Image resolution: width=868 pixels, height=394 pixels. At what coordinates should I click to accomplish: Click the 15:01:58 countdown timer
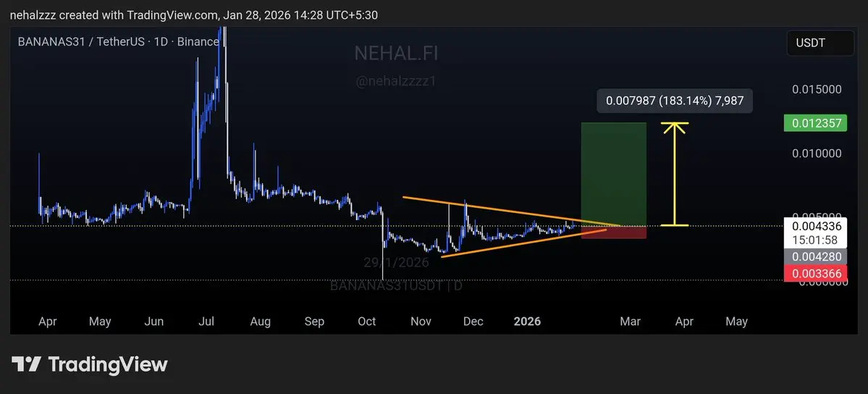tap(815, 240)
